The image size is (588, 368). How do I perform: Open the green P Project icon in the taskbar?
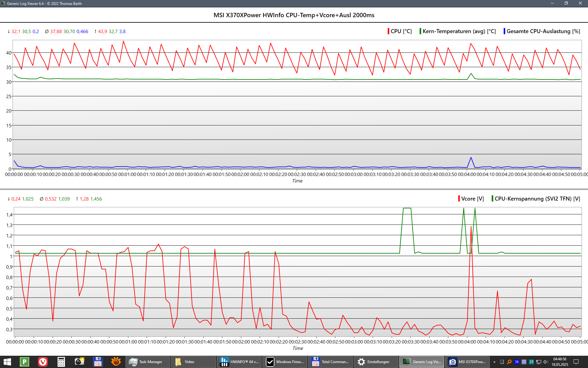point(24,362)
